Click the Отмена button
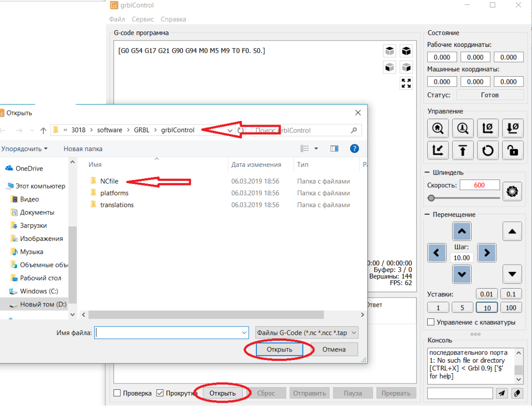Screen dimensions: 532x406 click(334, 349)
